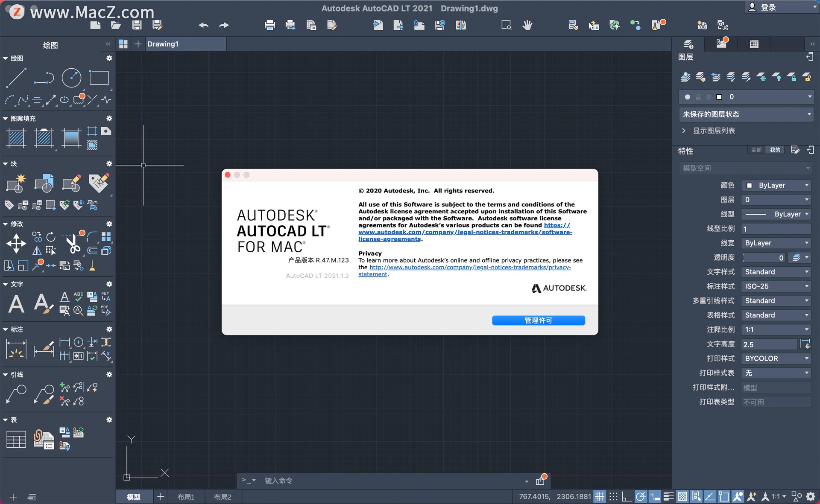Select the Circle/Arc tool
The height and width of the screenshot is (504, 820).
point(71,75)
